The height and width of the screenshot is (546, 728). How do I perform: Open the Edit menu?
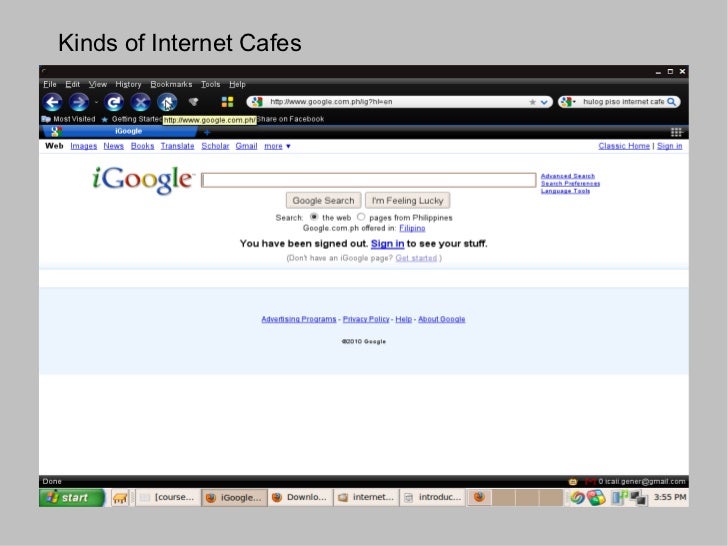coord(72,84)
